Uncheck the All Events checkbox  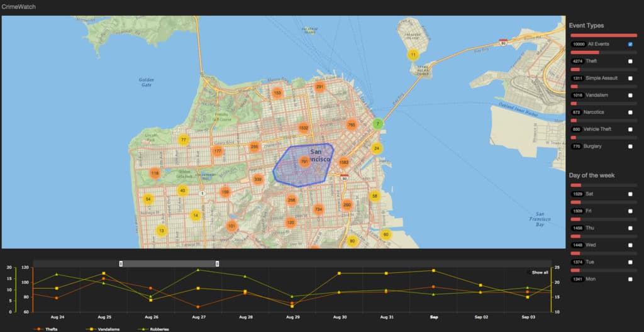[630, 44]
